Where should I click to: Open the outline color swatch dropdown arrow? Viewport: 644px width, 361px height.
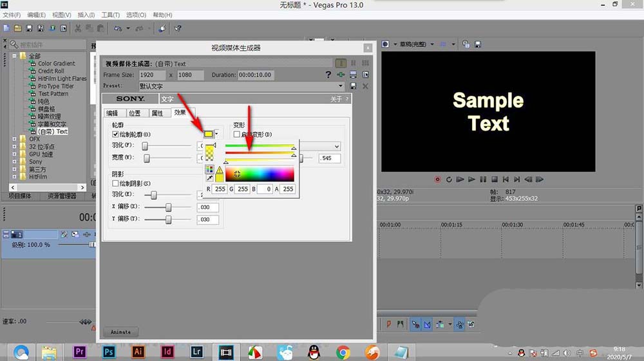pos(216,134)
